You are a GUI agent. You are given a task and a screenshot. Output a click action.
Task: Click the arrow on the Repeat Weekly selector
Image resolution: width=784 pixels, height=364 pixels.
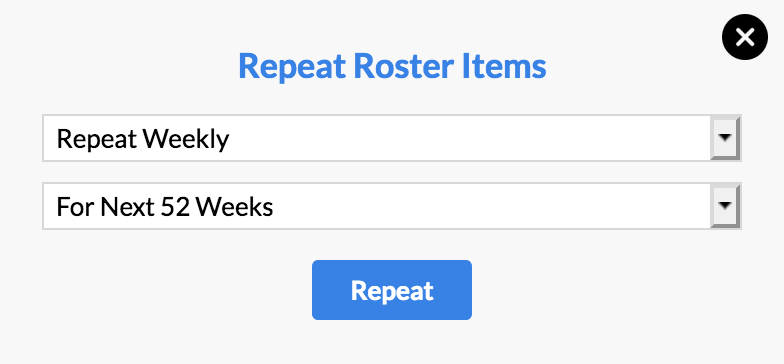coord(725,138)
